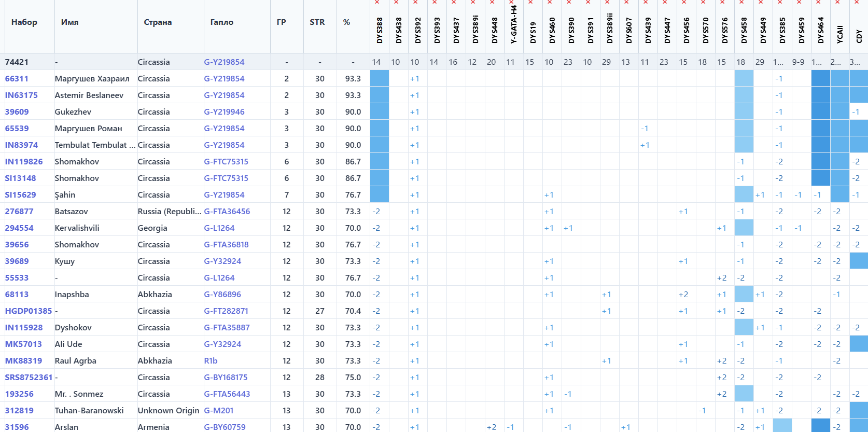This screenshot has width=868, height=432.
Task: Open the R1b haplogroup link
Action: coord(211,361)
